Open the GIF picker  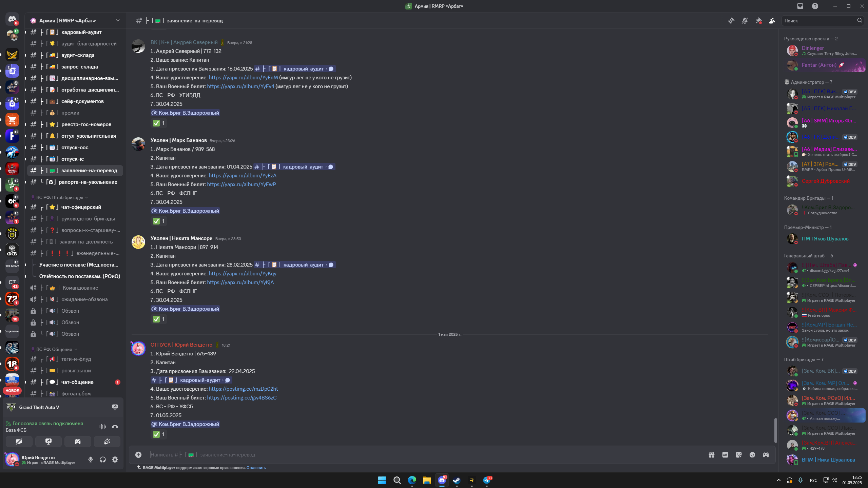pos(725,455)
